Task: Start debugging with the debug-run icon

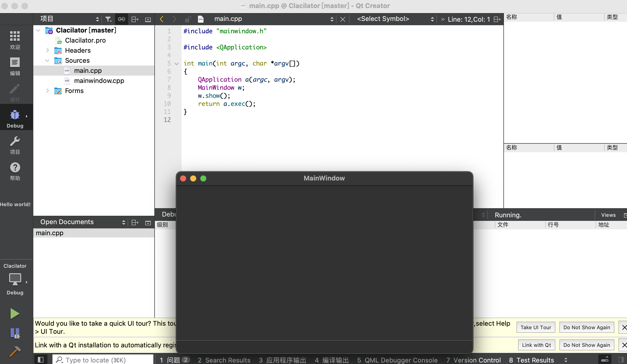Action: coord(15,333)
